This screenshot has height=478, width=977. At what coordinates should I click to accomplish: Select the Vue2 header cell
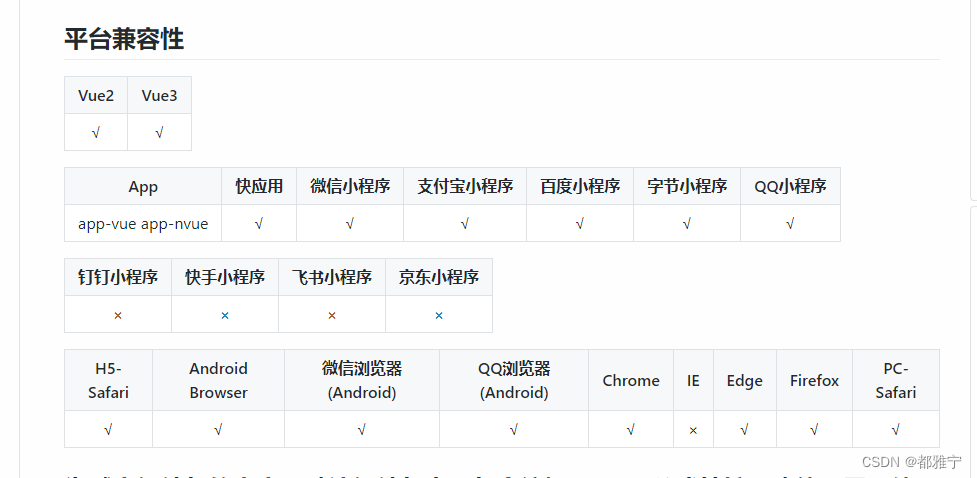96,95
